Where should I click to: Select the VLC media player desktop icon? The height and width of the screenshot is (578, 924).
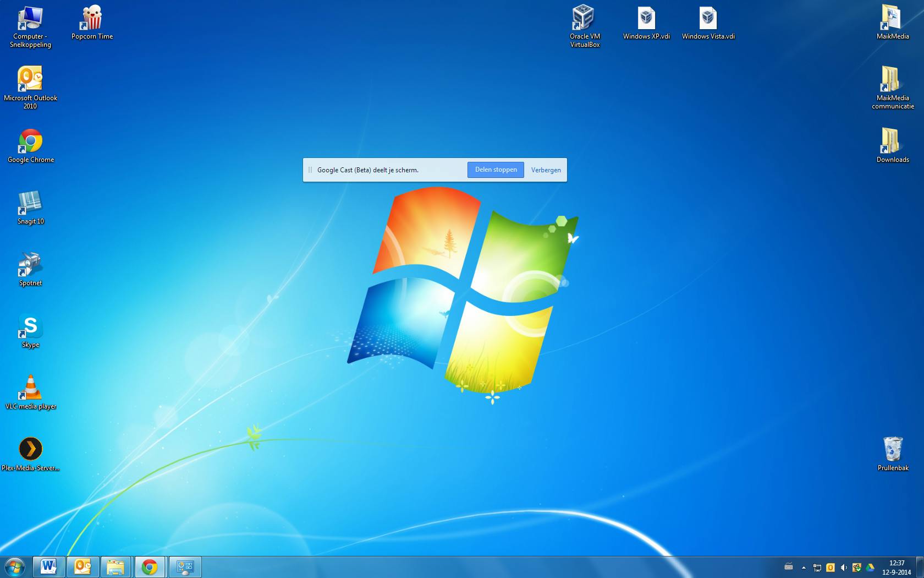31,393
